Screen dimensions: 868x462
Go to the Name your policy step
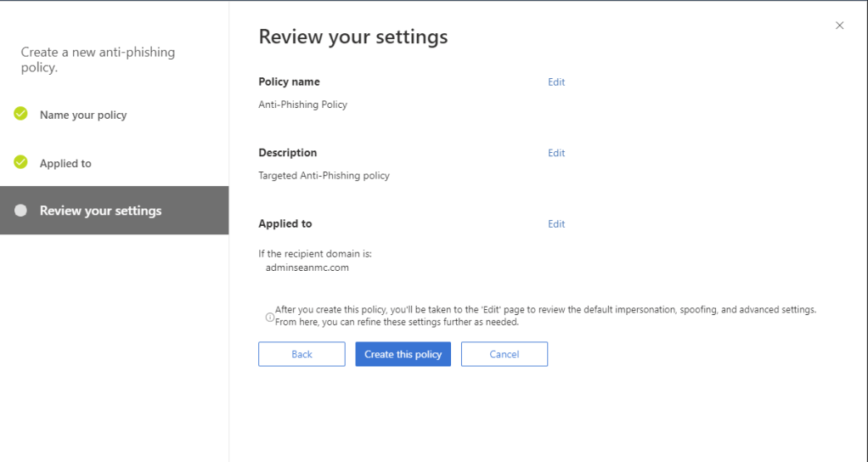click(x=83, y=115)
